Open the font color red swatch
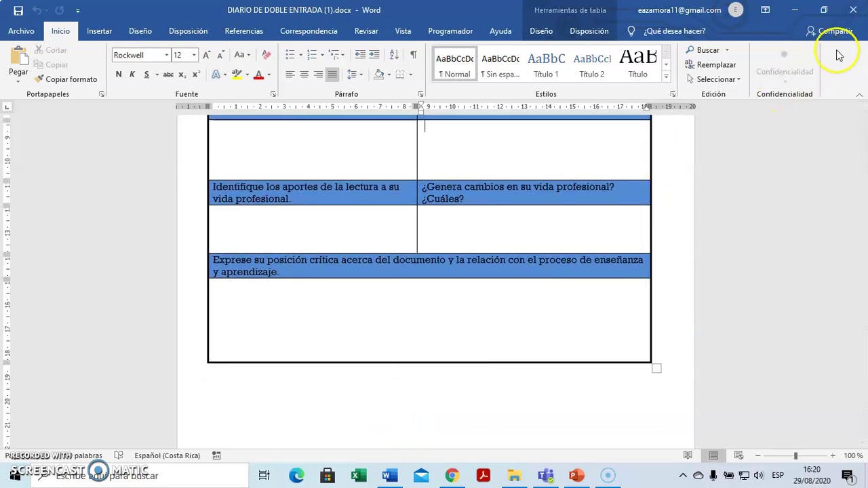 click(x=258, y=75)
